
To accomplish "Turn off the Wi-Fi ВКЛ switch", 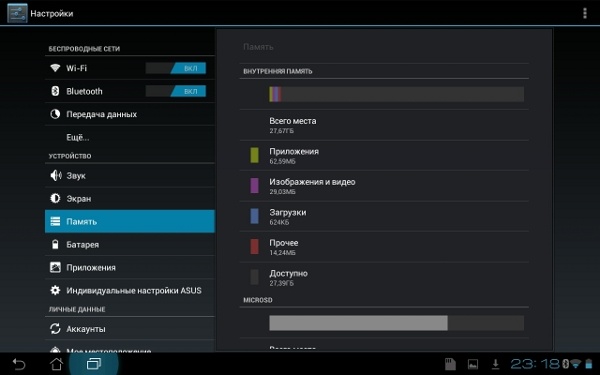I will pos(176,68).
